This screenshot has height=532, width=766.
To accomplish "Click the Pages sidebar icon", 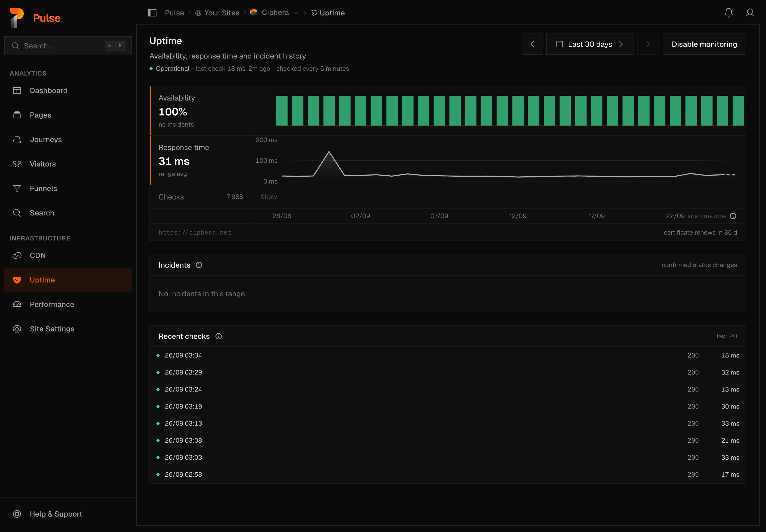I will click(17, 115).
